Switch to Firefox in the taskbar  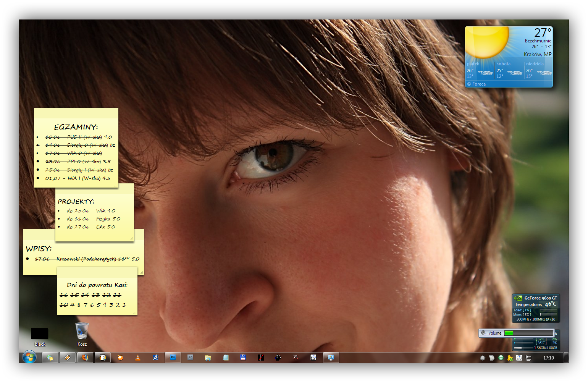pyautogui.click(x=85, y=358)
